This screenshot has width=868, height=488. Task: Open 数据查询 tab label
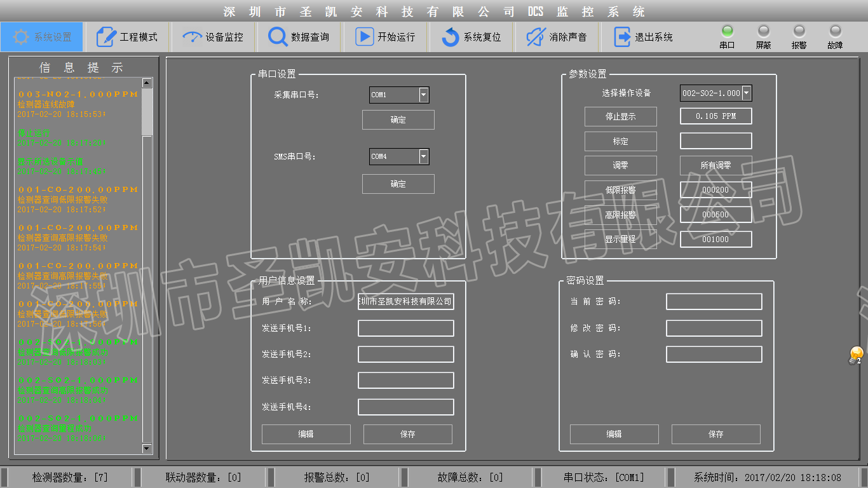click(x=310, y=37)
